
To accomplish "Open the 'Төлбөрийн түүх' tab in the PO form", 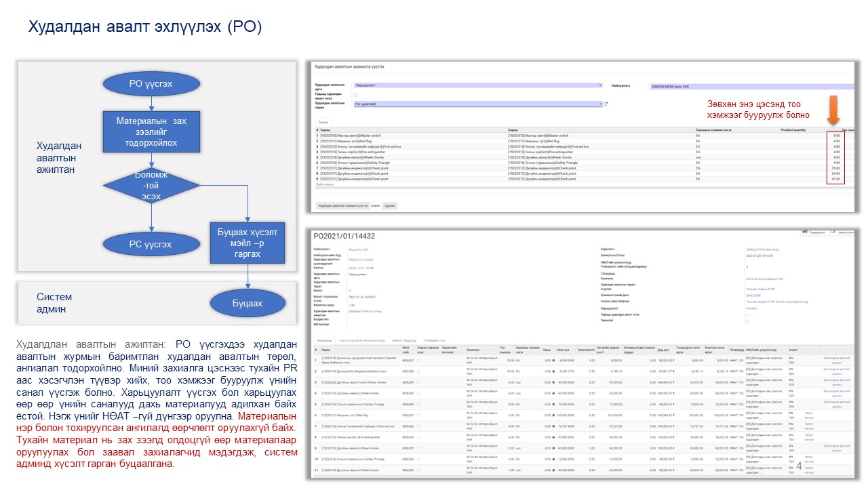I will point(434,341).
